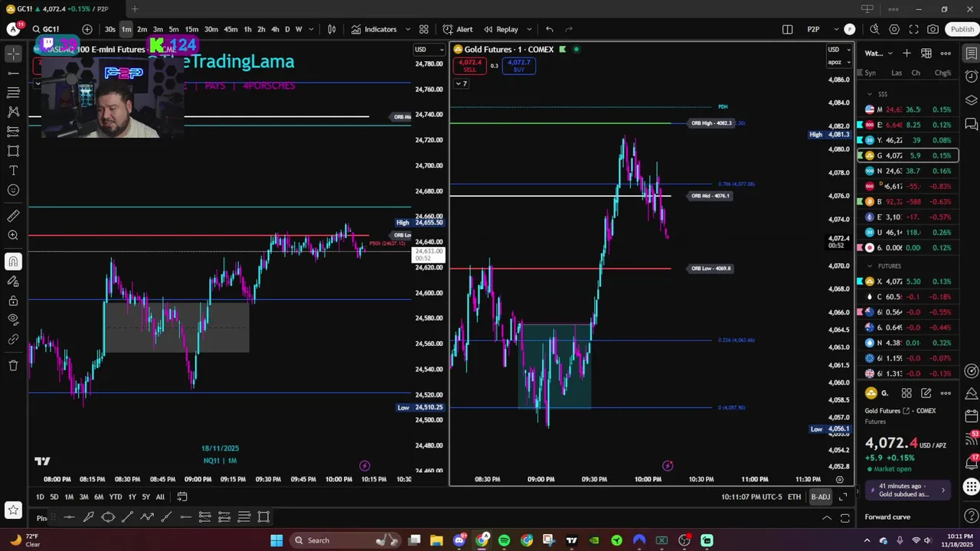
Task: Select the text annotation tool
Action: tap(13, 171)
